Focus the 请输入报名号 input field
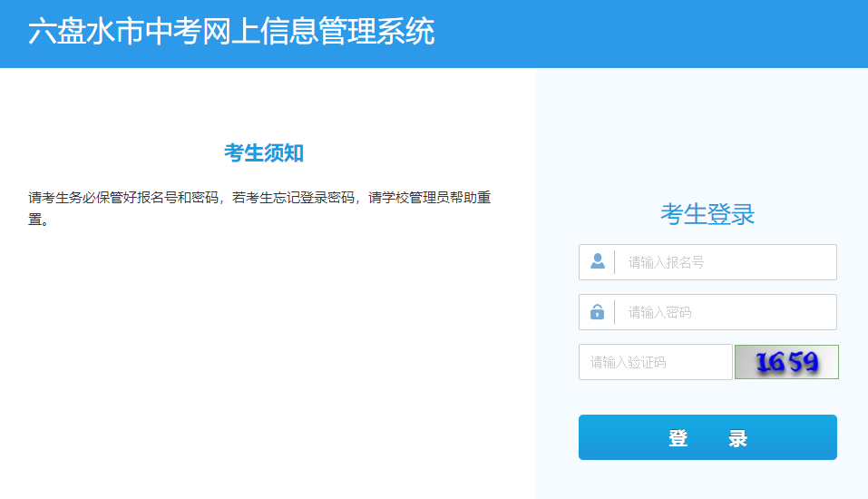 pos(707,262)
